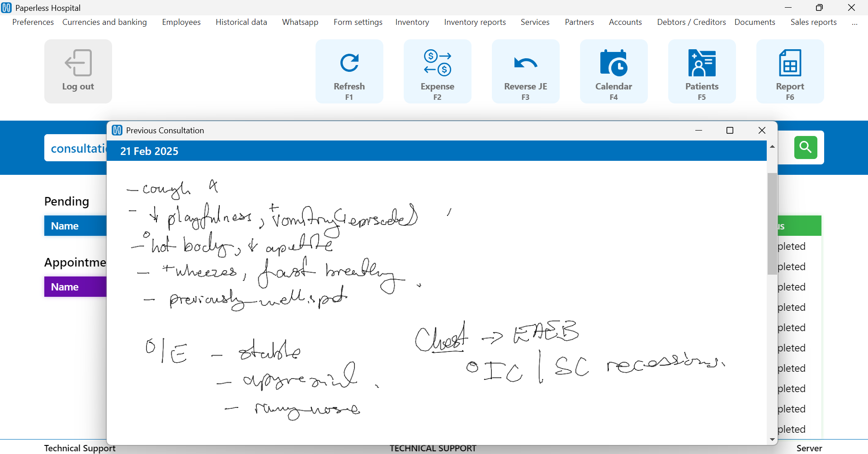Click the consultation search input field
868x454 pixels.
[75, 148]
